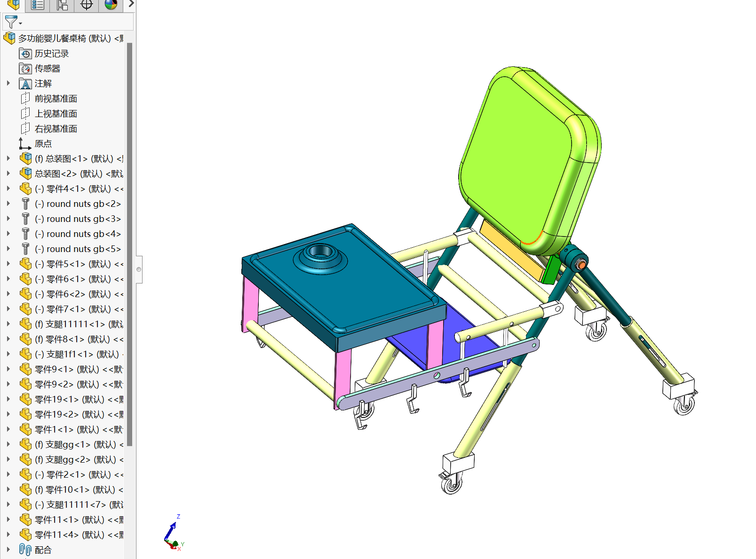
Task: Select the 总装图<2> subassembly icon
Action: click(x=26, y=173)
